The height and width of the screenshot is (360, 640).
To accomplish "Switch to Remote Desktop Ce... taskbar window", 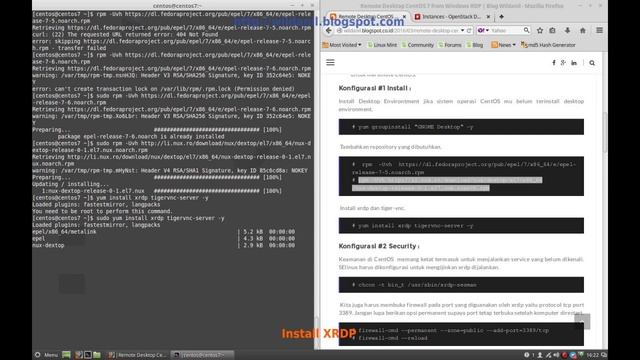I will [x=138, y=355].
